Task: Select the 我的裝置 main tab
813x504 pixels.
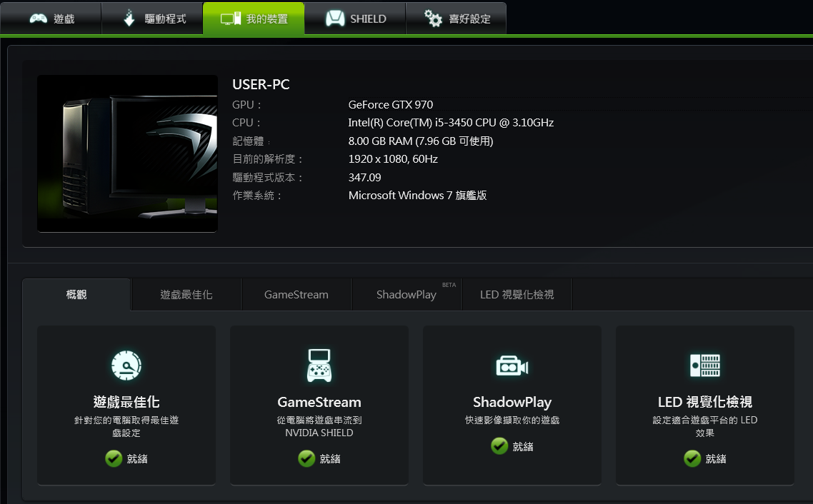Action: [x=254, y=19]
